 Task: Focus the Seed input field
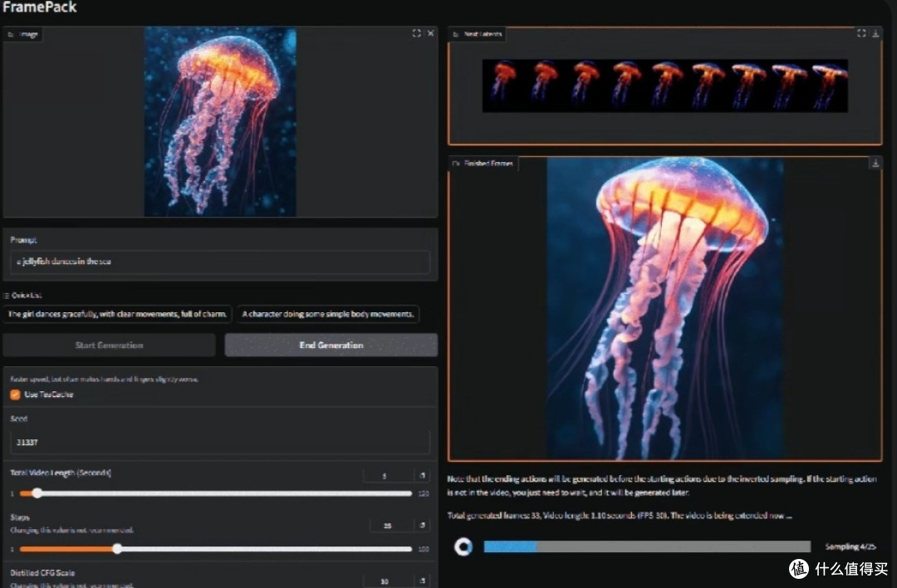219,442
